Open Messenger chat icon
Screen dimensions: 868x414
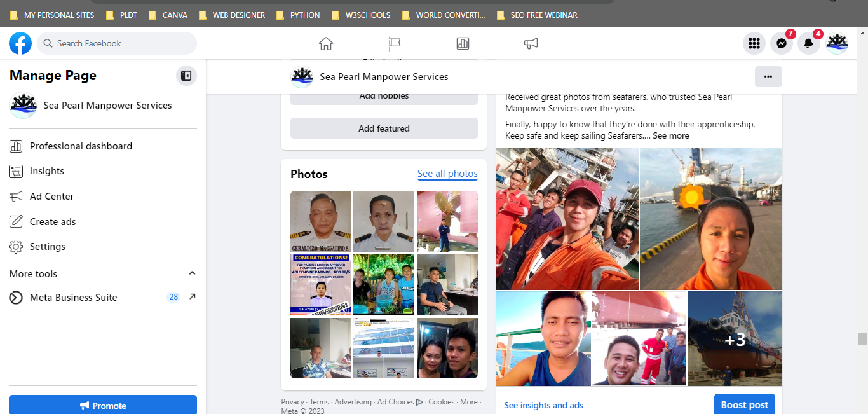click(x=782, y=43)
